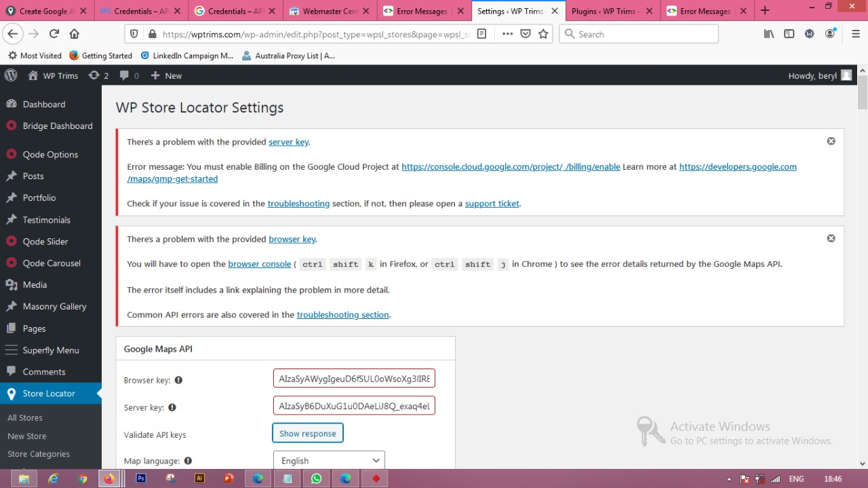This screenshot has width=868, height=488.
Task: Toggle reader view icon in address bar
Action: pos(481,34)
